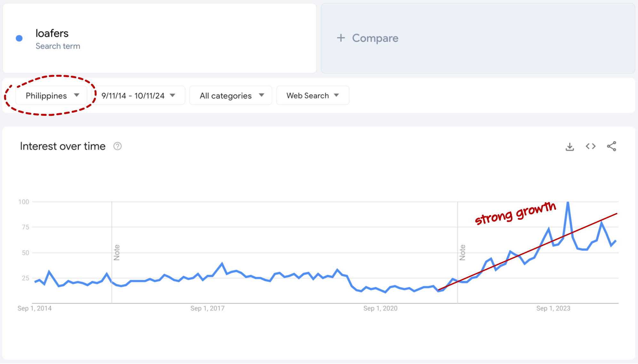Open the Web Search type dropdown
638x364 pixels.
tap(313, 96)
